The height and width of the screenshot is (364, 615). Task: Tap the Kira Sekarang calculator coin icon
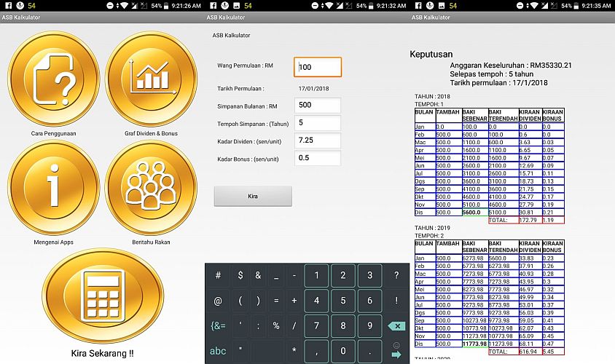tap(103, 296)
